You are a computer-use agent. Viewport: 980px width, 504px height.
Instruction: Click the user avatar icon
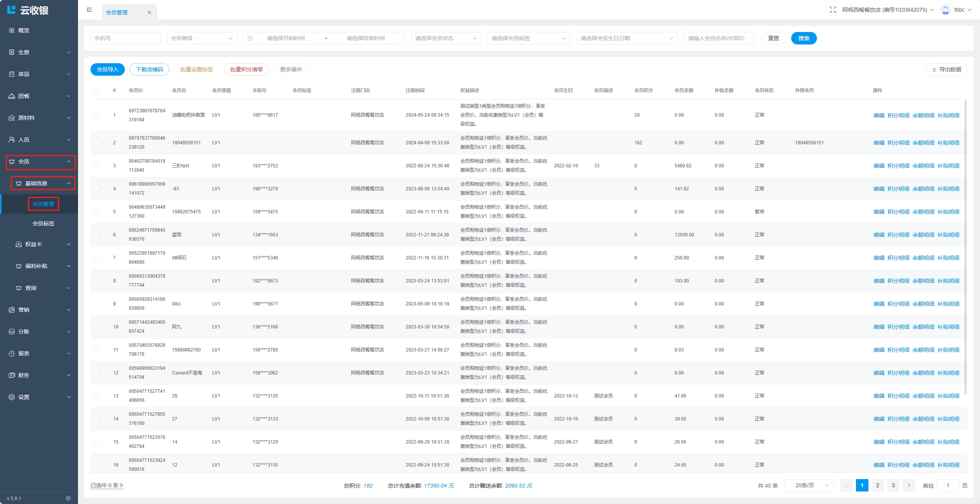point(945,10)
